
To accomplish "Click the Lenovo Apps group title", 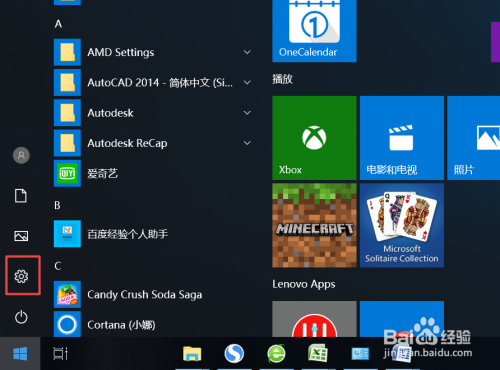I will pyautogui.click(x=304, y=284).
